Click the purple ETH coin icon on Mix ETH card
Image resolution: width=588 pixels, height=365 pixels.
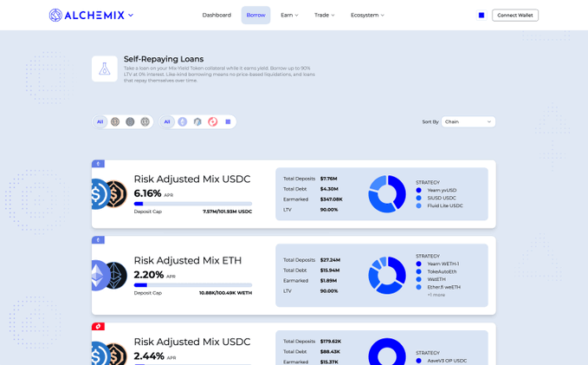[x=100, y=275]
